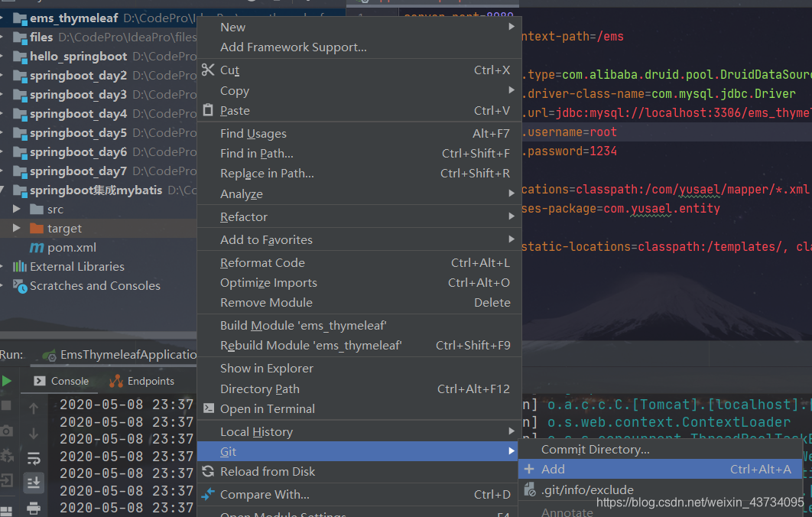
Task: Click the scroll to end icon
Action: 34,483
